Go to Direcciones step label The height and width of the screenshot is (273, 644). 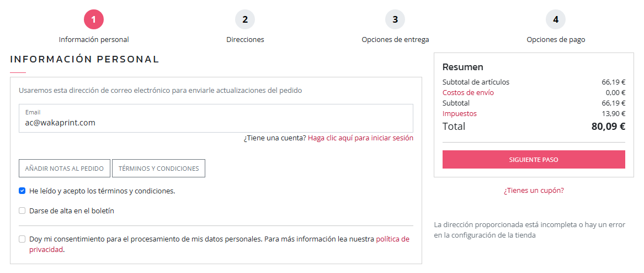pyautogui.click(x=245, y=40)
